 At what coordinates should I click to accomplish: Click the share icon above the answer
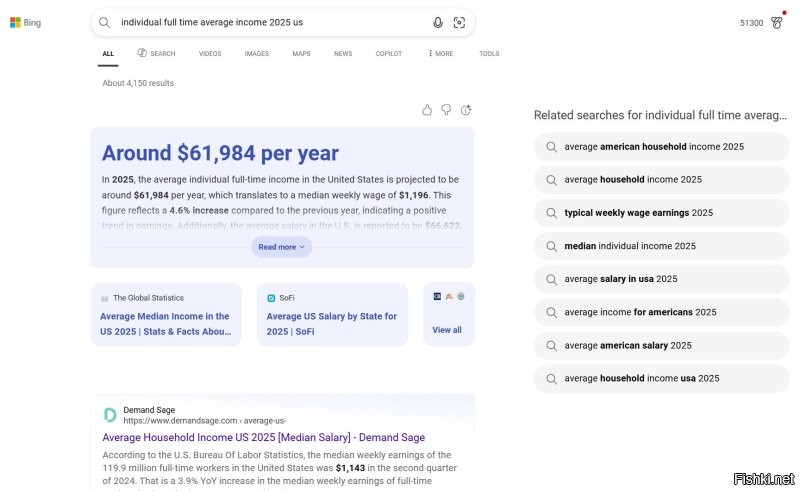466,110
